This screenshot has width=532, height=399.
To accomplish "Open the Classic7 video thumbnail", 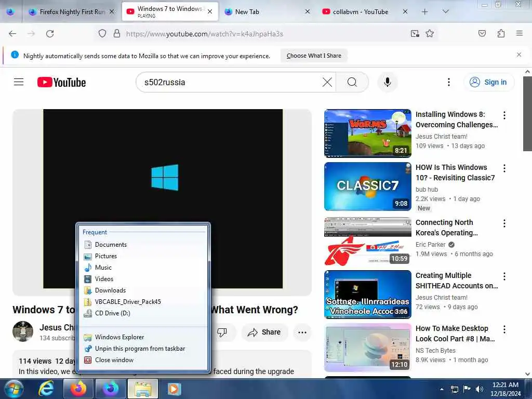I will [367, 187].
